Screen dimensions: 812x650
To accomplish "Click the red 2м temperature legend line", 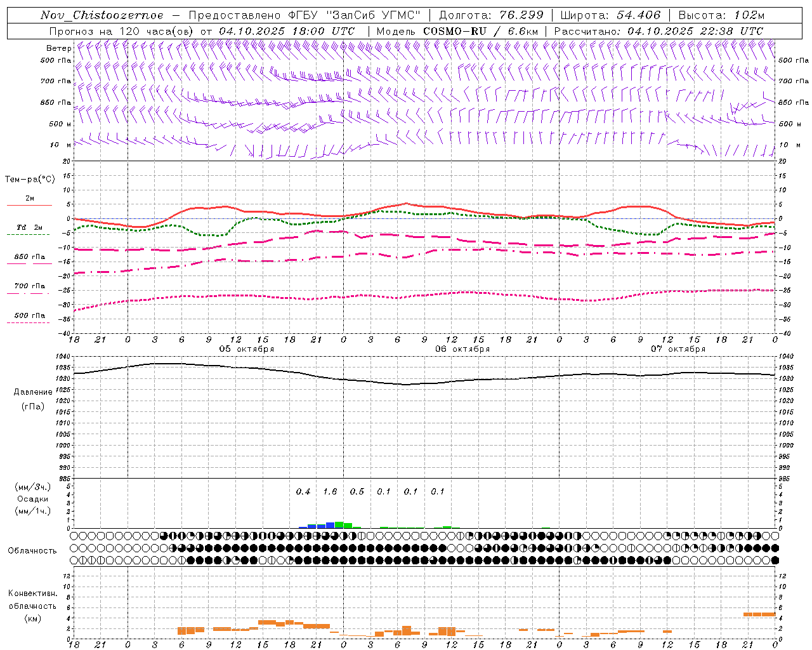I will [30, 205].
